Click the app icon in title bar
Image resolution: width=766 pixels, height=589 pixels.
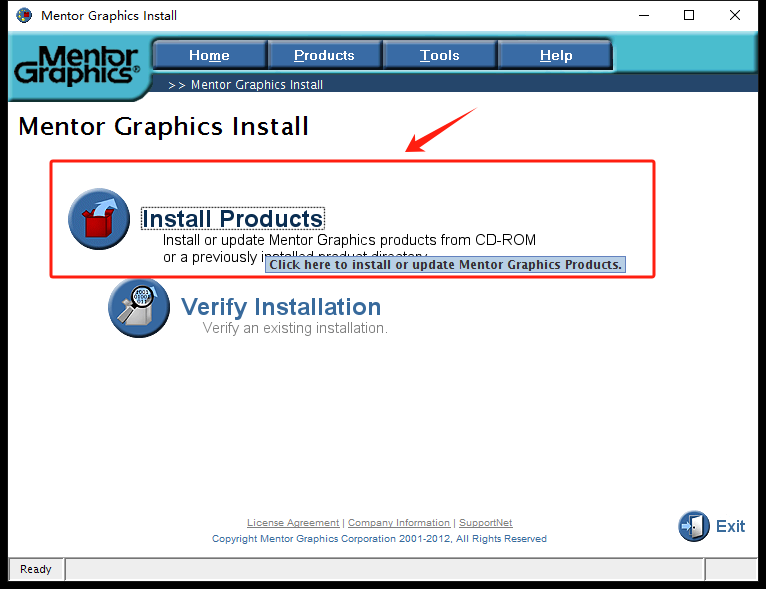pyautogui.click(x=24, y=16)
